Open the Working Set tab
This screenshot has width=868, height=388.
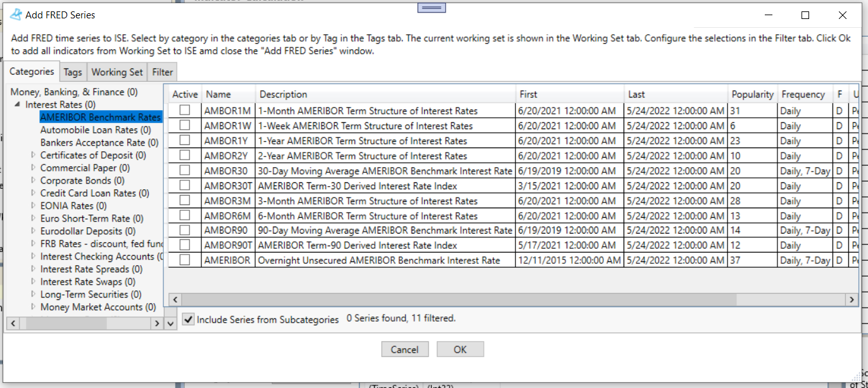click(117, 72)
